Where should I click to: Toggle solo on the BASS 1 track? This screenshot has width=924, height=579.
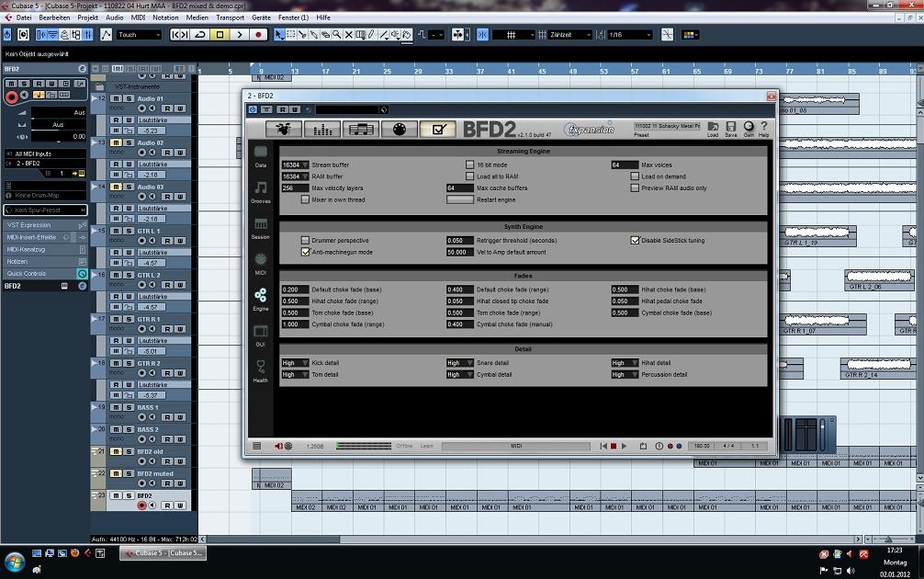click(129, 407)
